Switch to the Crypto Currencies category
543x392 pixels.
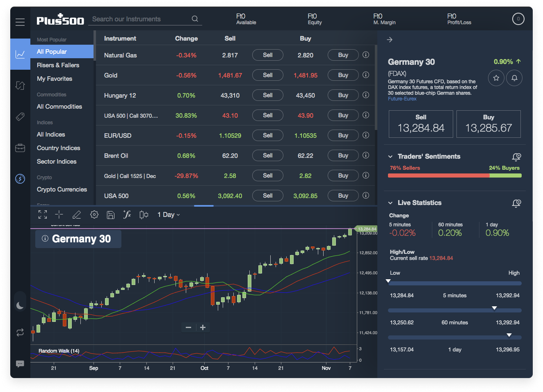pos(62,189)
